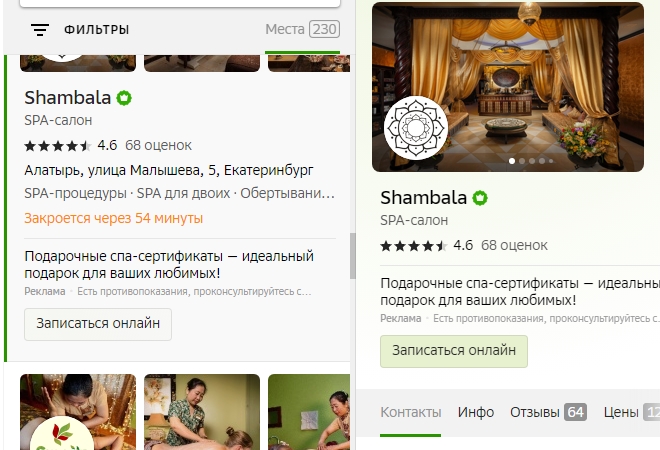Viewport: 660px width, 450px height.
Task: Click the star rating in the Shambala list card
Action: (58, 146)
